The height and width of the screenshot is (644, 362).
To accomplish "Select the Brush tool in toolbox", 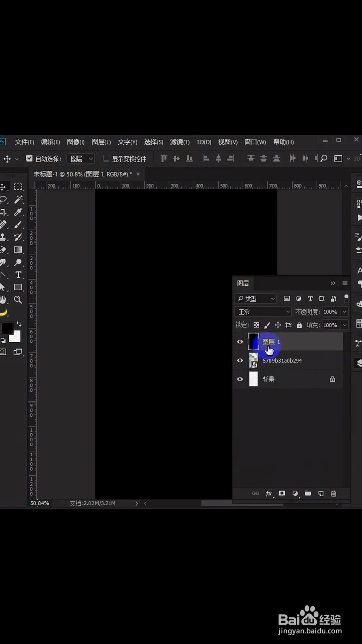I will click(x=18, y=225).
